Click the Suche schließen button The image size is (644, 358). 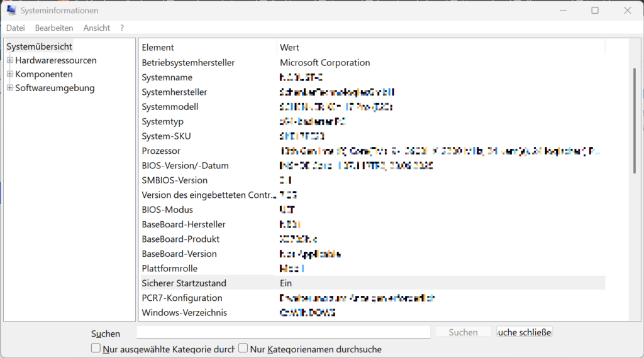tap(524, 332)
